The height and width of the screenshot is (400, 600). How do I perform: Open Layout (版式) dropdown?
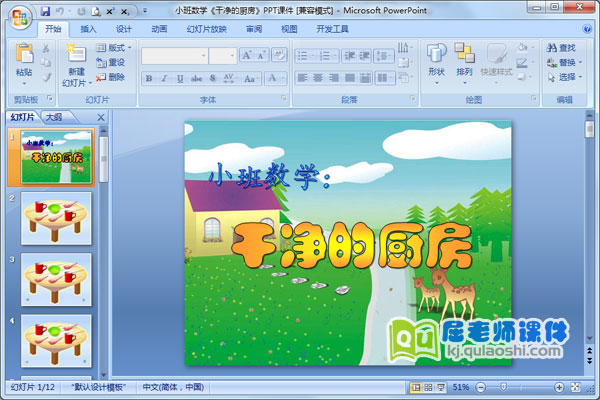click(114, 48)
